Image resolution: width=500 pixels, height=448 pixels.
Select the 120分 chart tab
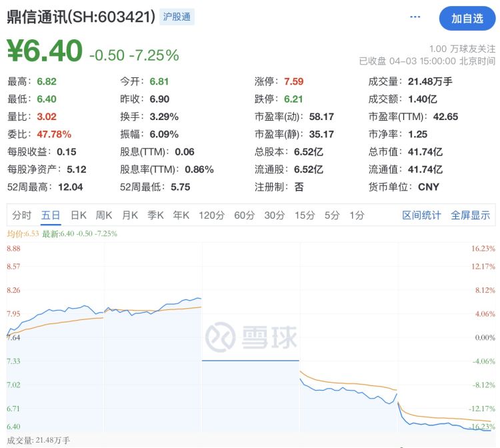(x=212, y=215)
